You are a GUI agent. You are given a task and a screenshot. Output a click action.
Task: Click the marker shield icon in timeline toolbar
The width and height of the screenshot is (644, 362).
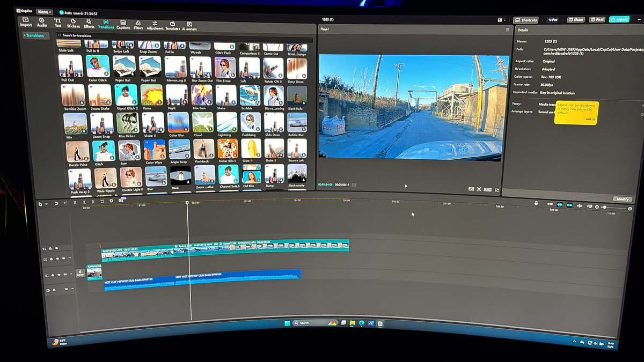pyautogui.click(x=111, y=201)
